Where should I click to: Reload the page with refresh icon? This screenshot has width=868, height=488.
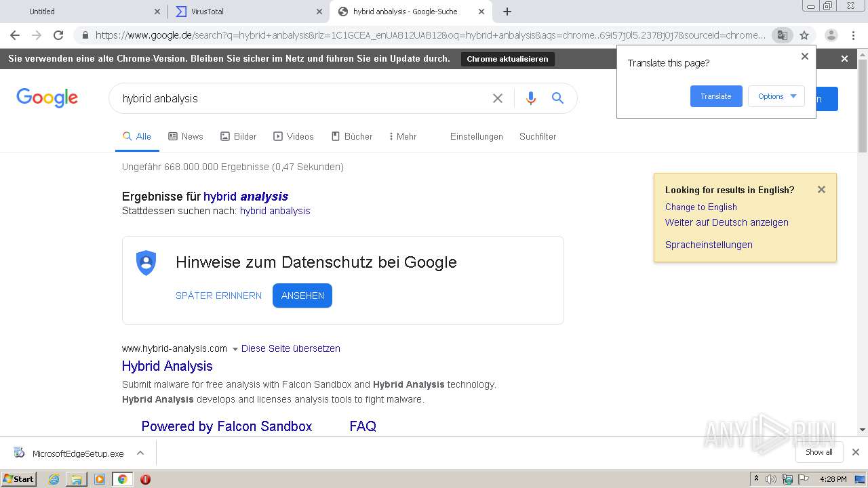point(58,35)
